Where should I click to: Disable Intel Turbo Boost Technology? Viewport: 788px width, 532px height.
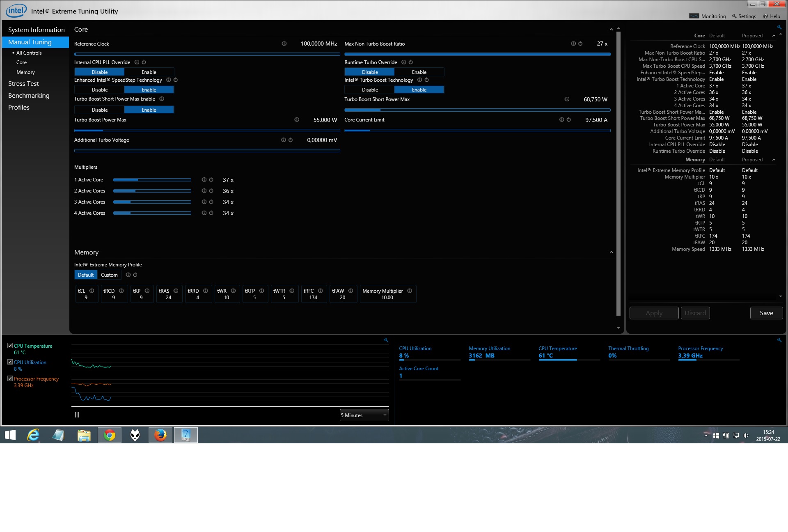point(370,89)
